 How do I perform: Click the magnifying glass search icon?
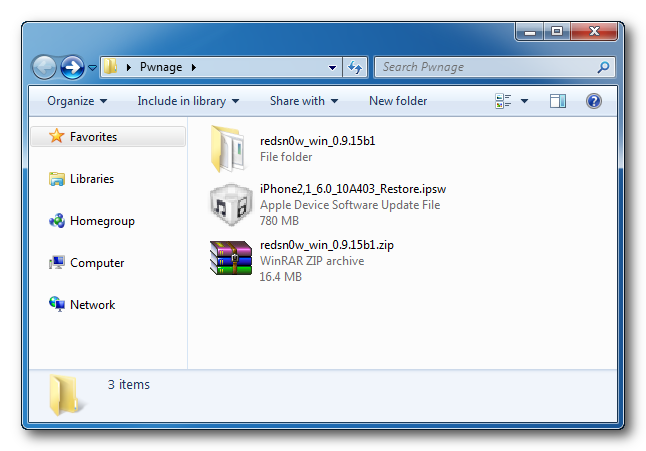[604, 67]
